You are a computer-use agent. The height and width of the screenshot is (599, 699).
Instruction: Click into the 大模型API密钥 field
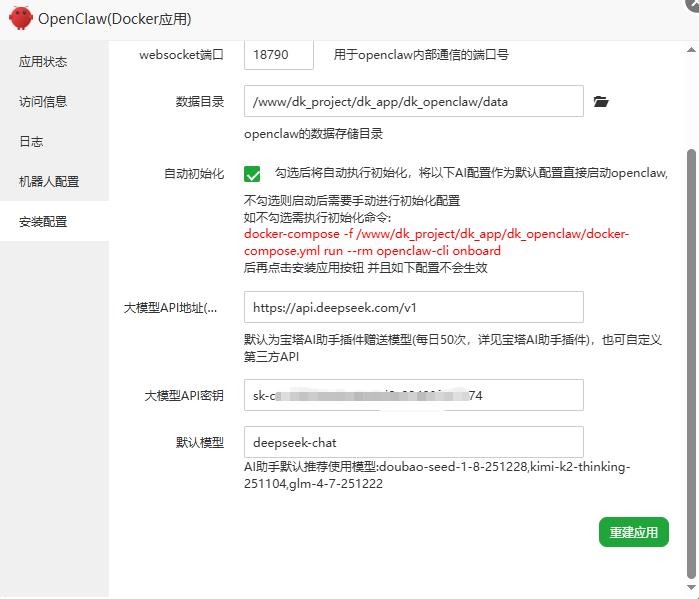(x=413, y=395)
